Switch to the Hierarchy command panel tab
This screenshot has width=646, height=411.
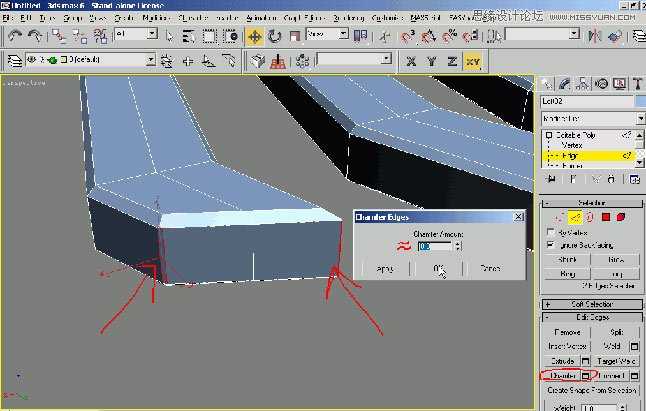[x=583, y=84]
